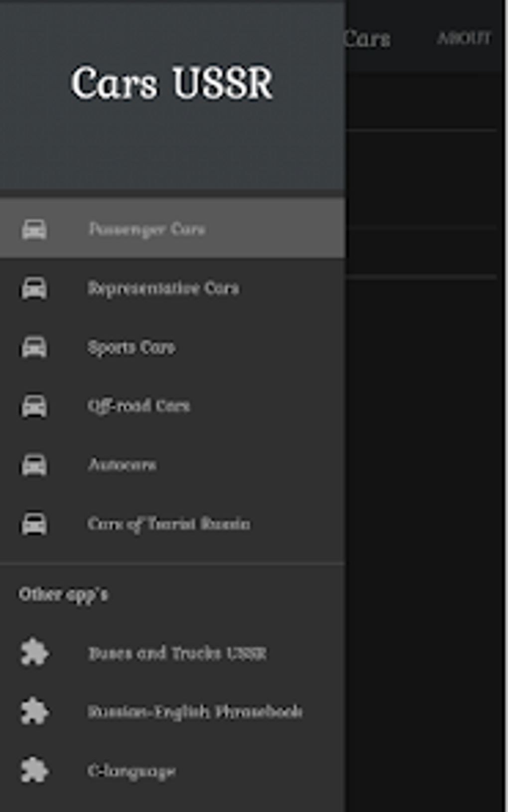This screenshot has height=812, width=508.
Task: Open the Buses and Trucks USSR link
Action: click(177, 653)
